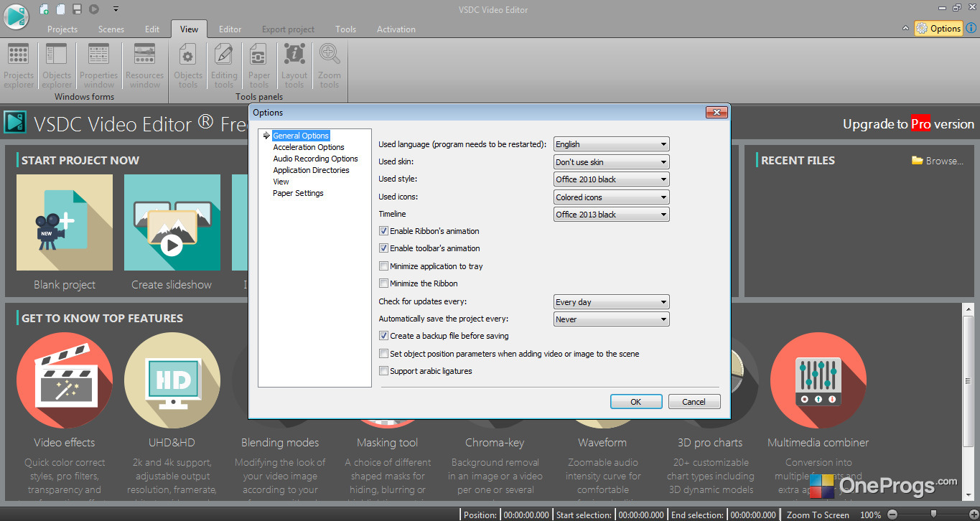The height and width of the screenshot is (521, 980).
Task: Click the VSDC application logo button
Action: pos(16,17)
